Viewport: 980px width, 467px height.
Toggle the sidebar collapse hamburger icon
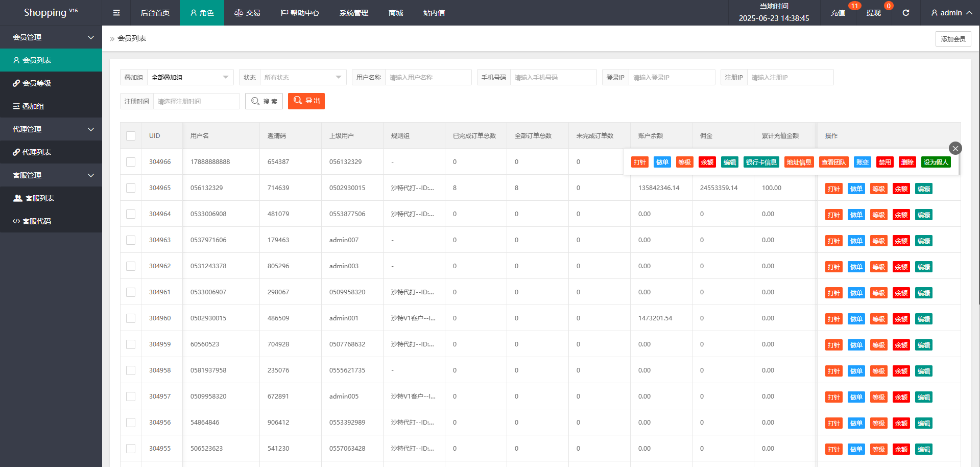point(116,13)
